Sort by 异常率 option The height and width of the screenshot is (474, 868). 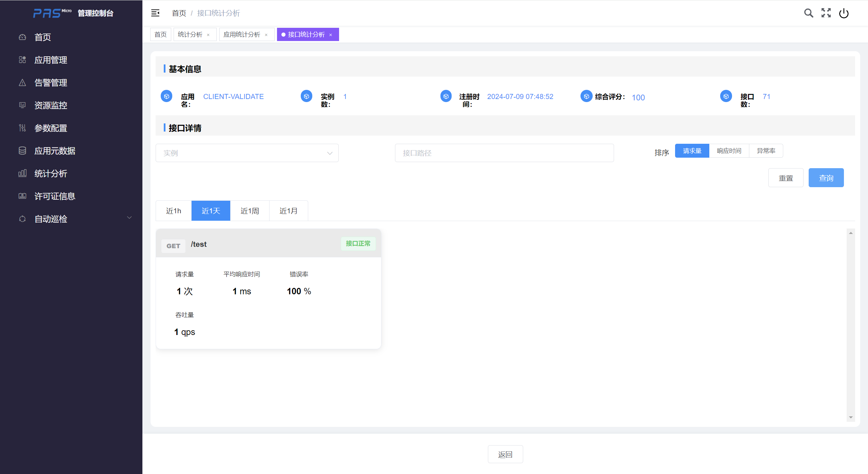(766, 151)
